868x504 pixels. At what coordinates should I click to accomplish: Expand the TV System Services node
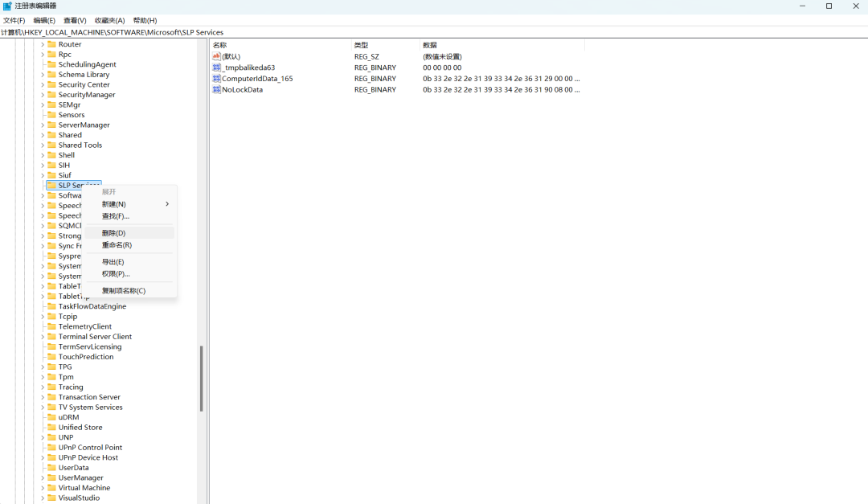click(x=43, y=408)
